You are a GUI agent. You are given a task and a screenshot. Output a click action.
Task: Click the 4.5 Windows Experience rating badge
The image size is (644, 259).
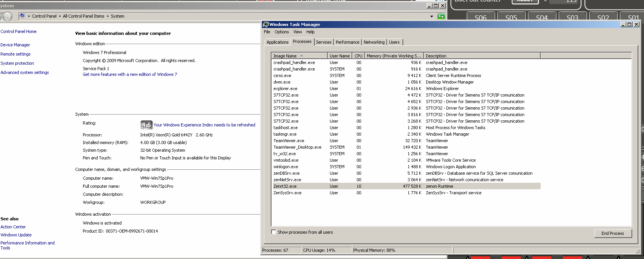pyautogui.click(x=146, y=125)
